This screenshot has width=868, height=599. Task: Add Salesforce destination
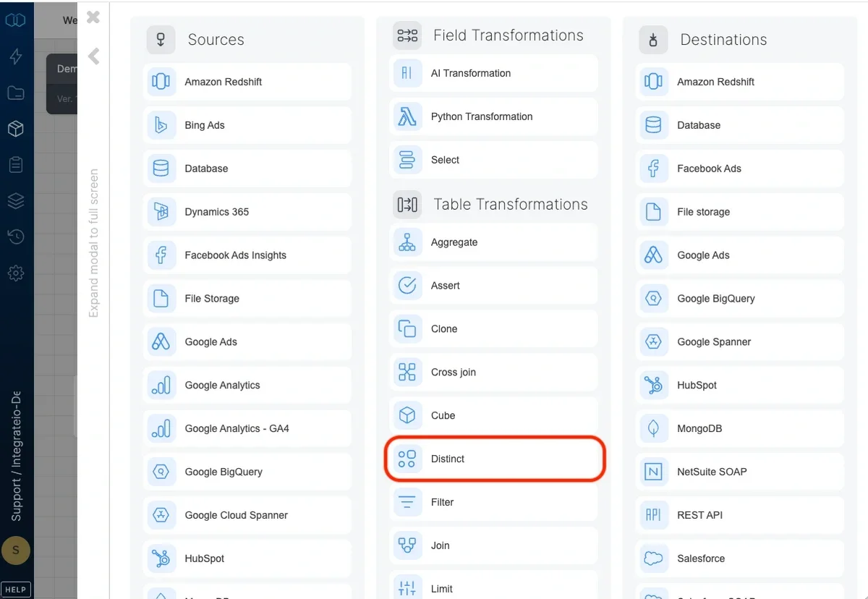(740, 559)
